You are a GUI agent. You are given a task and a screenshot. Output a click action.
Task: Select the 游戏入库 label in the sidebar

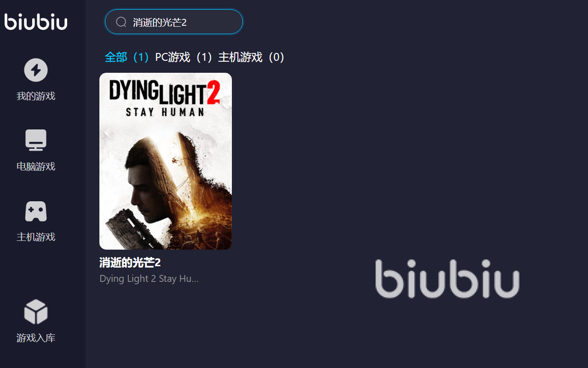tap(36, 338)
